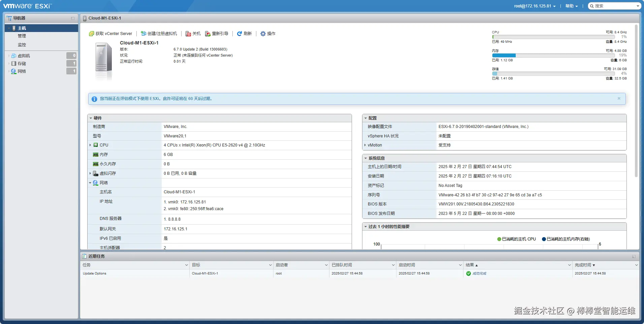The image size is (644, 324).
Task: Expand the 虚拟机 tree node arrow
Action: pos(9,56)
